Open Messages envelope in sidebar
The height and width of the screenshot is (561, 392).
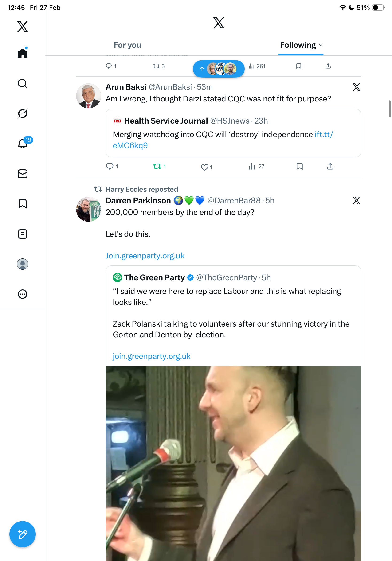click(23, 174)
